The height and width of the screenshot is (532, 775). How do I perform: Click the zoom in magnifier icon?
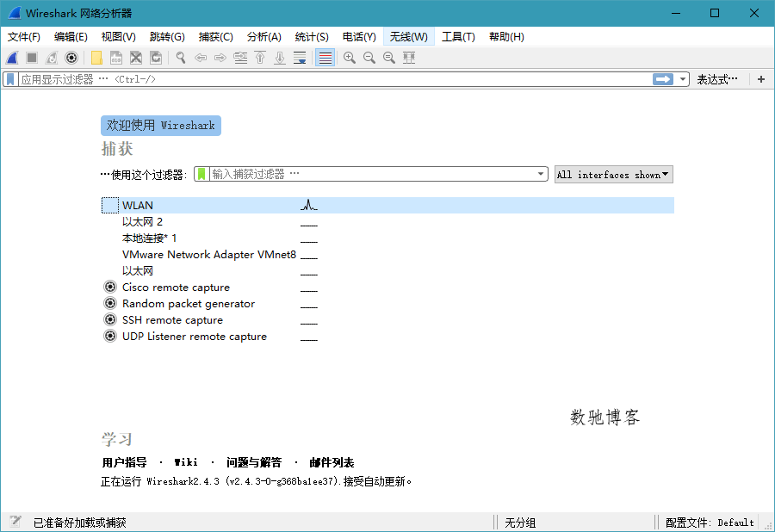(x=350, y=58)
